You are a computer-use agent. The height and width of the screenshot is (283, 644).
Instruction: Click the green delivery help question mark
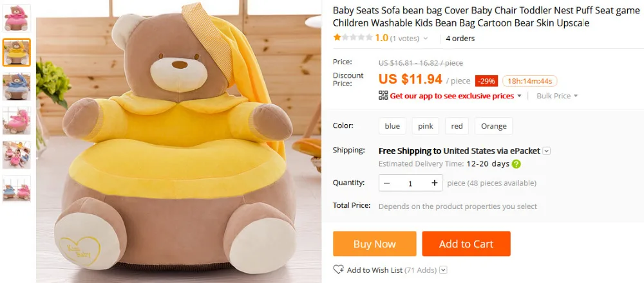pyautogui.click(x=516, y=163)
